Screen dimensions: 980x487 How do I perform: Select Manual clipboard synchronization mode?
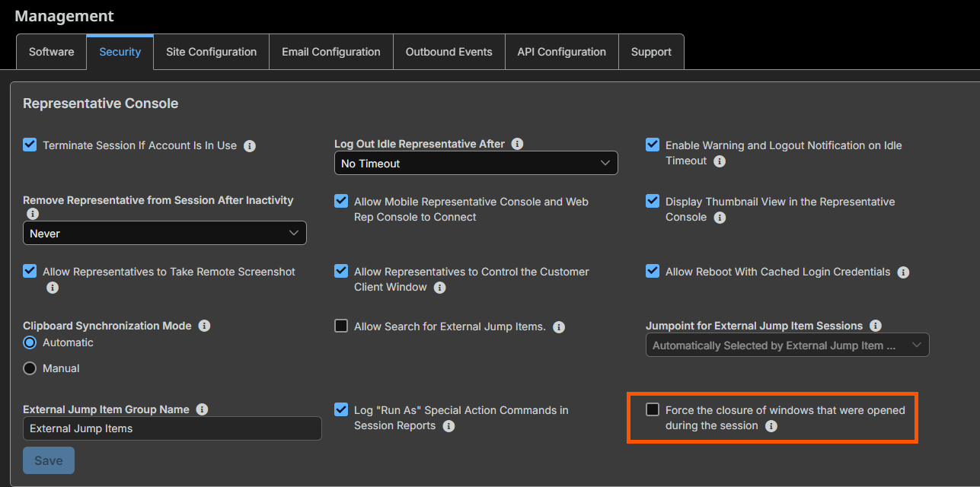29,368
